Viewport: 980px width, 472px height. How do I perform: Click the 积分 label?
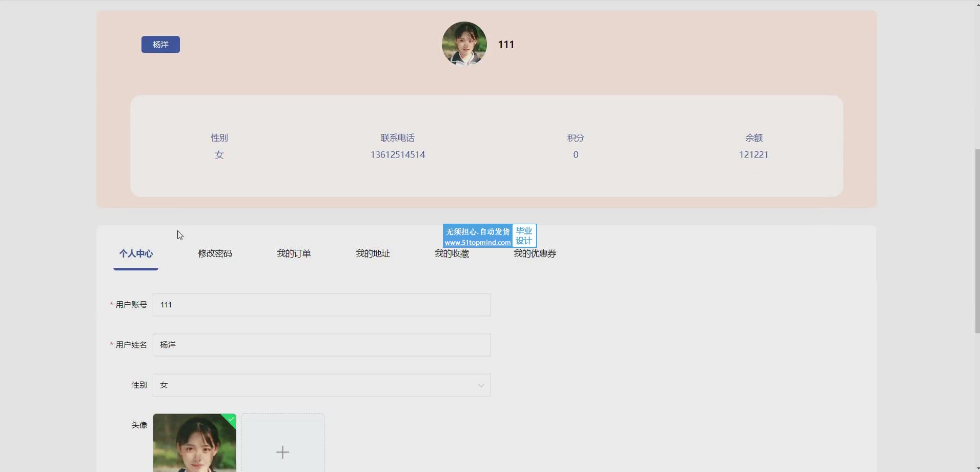[x=576, y=137]
